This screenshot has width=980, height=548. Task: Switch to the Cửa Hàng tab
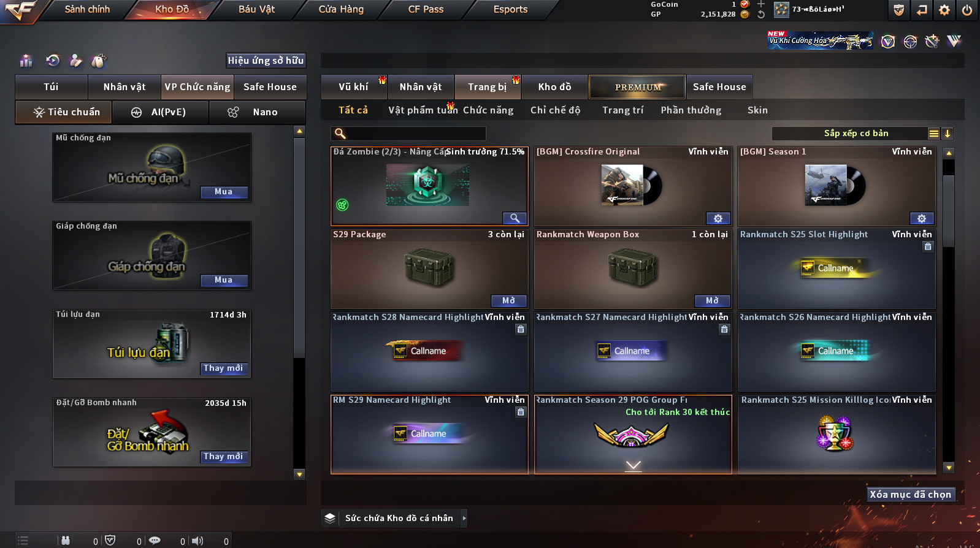click(341, 9)
